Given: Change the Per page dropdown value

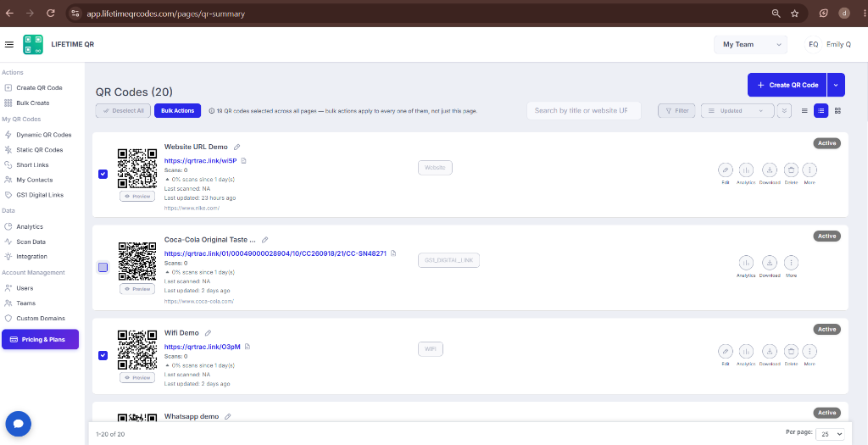Looking at the screenshot, I should pos(832,435).
